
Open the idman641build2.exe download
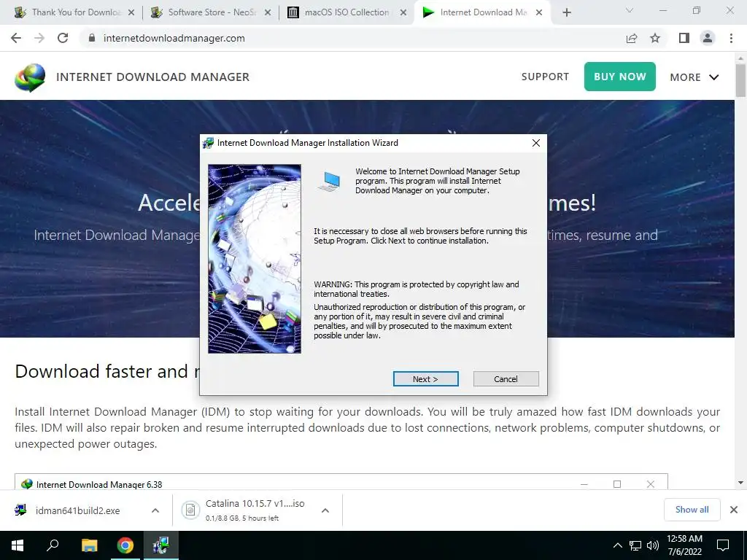(x=77, y=510)
